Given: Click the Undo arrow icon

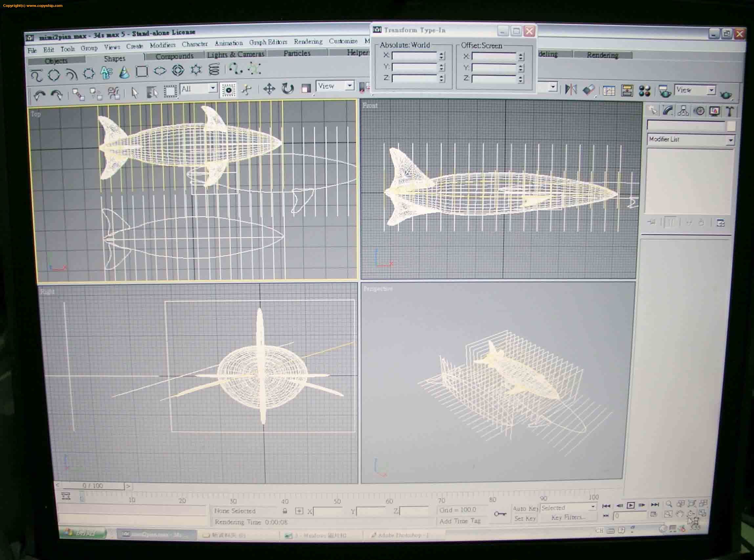Looking at the screenshot, I should (x=39, y=95).
